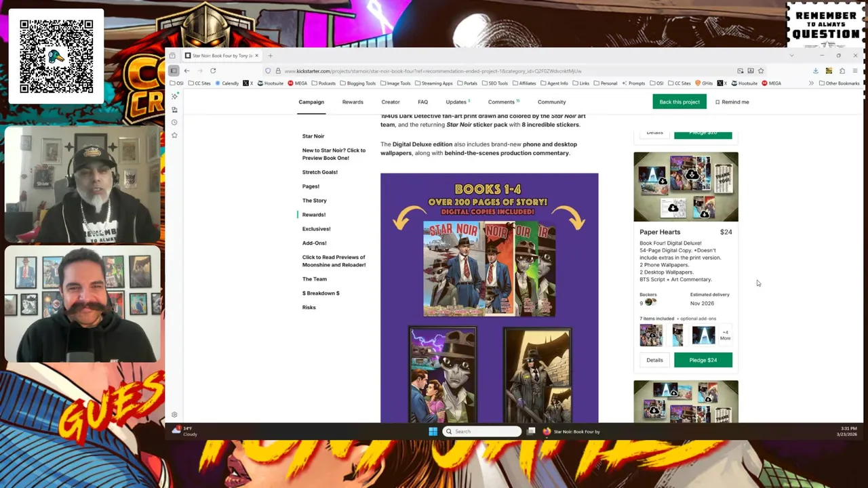Show more bookmarks overflow chevron

[x=811, y=83]
